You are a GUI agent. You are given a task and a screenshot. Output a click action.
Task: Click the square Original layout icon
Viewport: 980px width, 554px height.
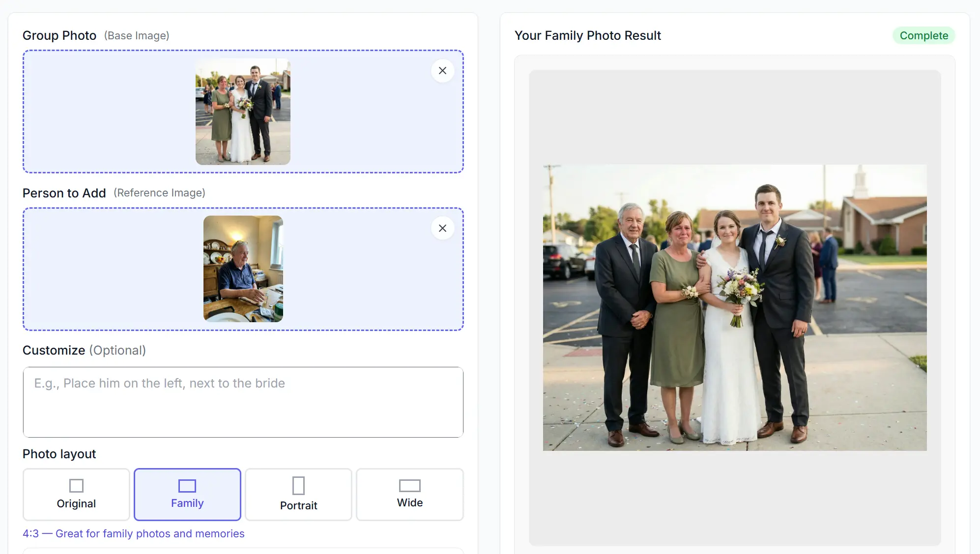(76, 486)
